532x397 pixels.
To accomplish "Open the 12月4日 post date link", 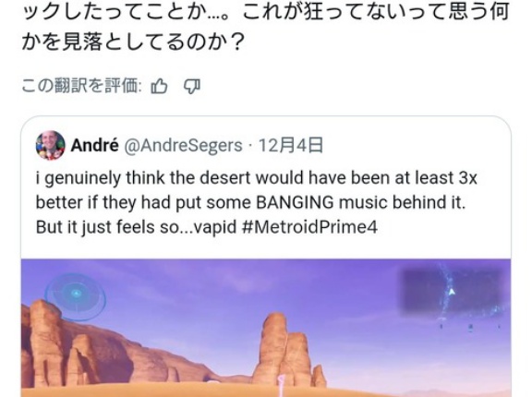I will (291, 146).
